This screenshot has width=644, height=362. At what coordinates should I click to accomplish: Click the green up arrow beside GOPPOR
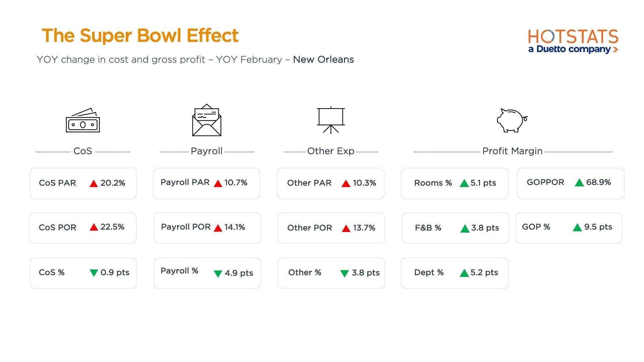coord(579,183)
